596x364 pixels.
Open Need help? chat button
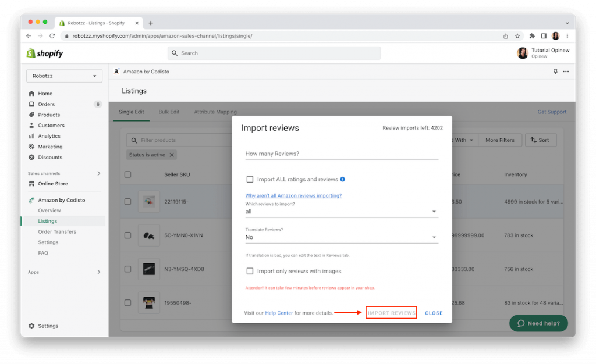538,323
